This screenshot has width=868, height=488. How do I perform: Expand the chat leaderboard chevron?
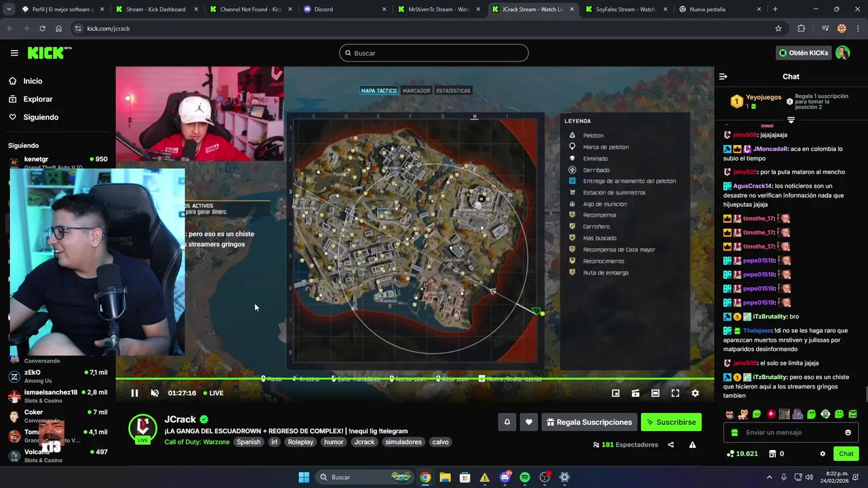(791, 120)
